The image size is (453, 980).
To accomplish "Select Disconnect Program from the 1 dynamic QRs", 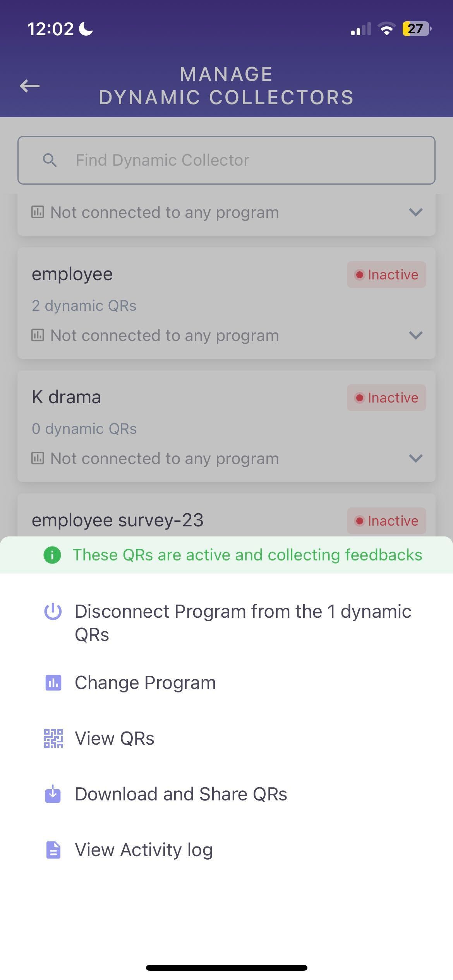I will [x=243, y=623].
